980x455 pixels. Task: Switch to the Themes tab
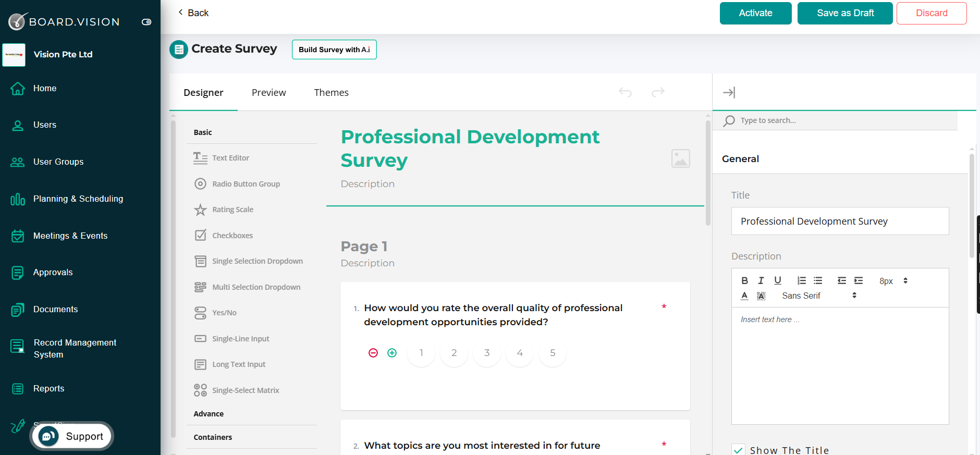pos(332,92)
